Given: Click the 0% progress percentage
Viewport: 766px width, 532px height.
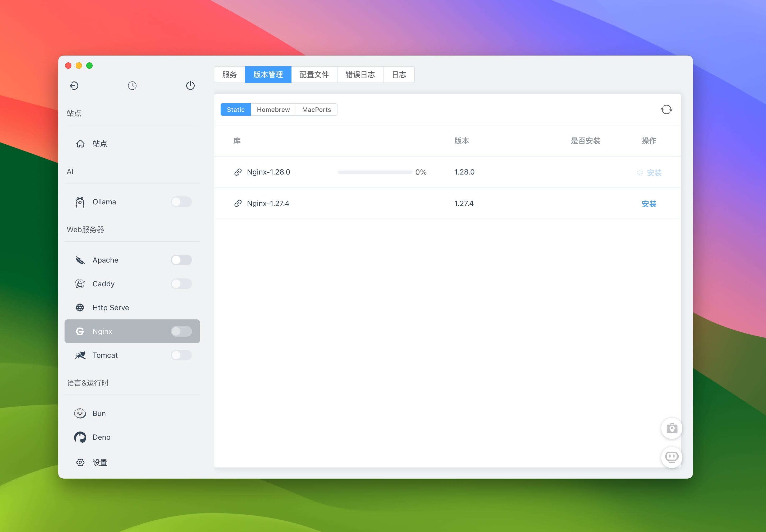Looking at the screenshot, I should 421,172.
